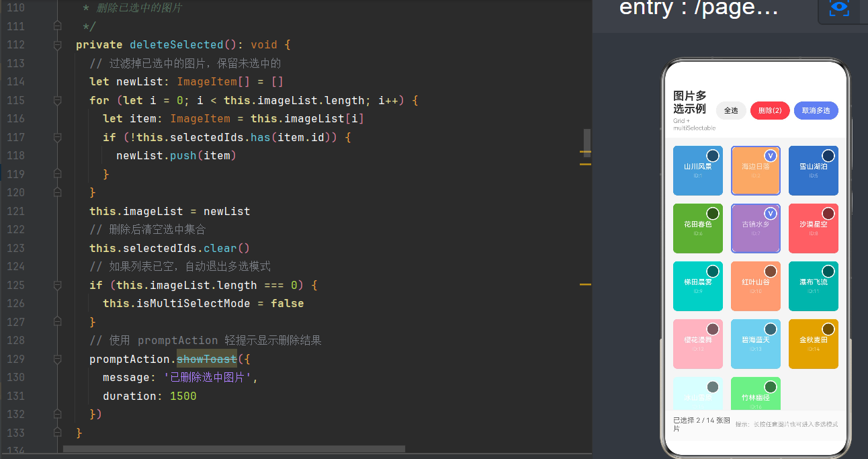
Task: Click the editor vertical scrollbar thumb
Action: point(587,142)
